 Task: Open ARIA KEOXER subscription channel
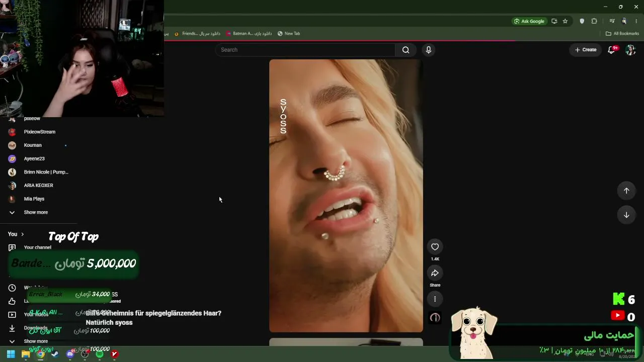(38, 186)
